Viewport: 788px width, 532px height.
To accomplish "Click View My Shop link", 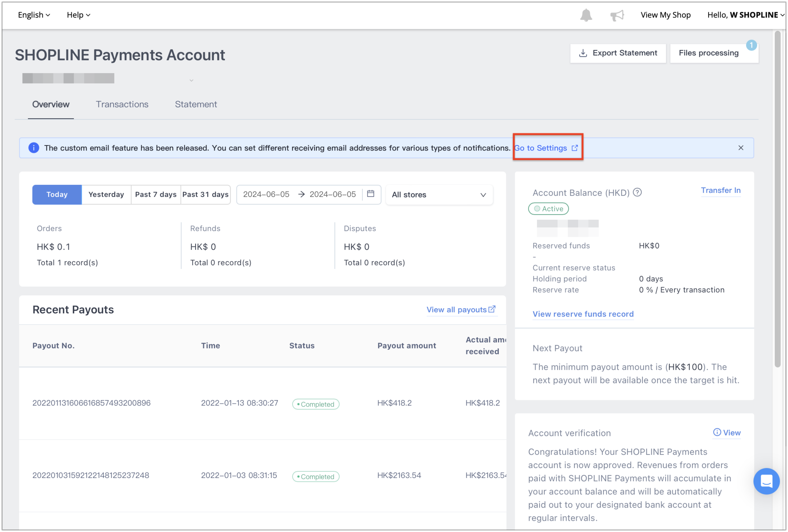I will [x=665, y=15].
